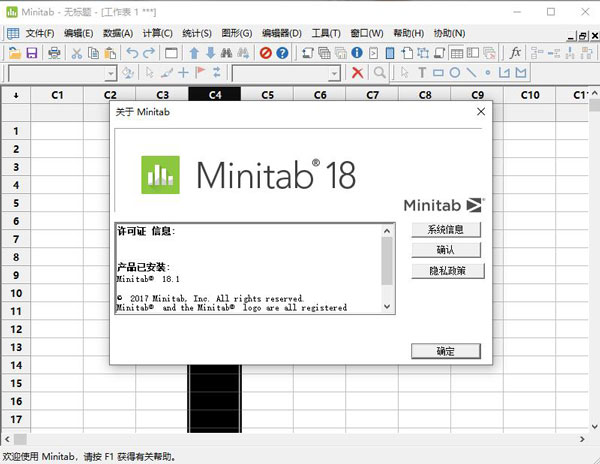Open the 统计(S) menu
The height and width of the screenshot is (464, 600).
[197, 34]
